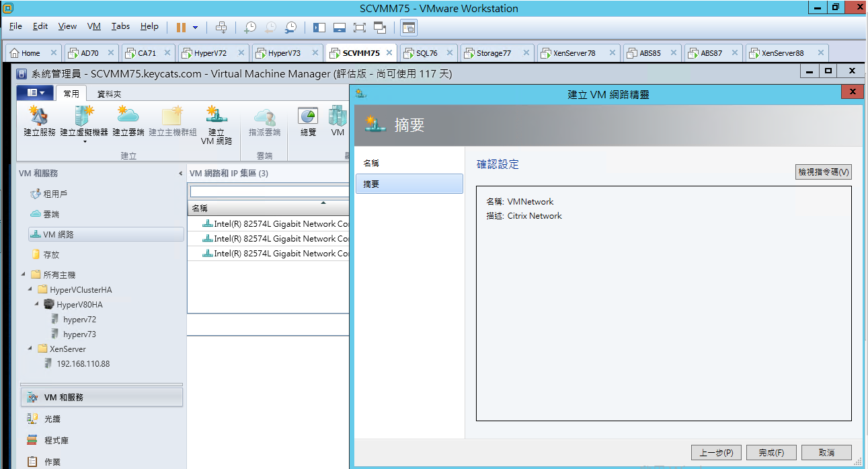Open the power options dropdown arrow
This screenshot has height=469, width=868.
click(196, 27)
